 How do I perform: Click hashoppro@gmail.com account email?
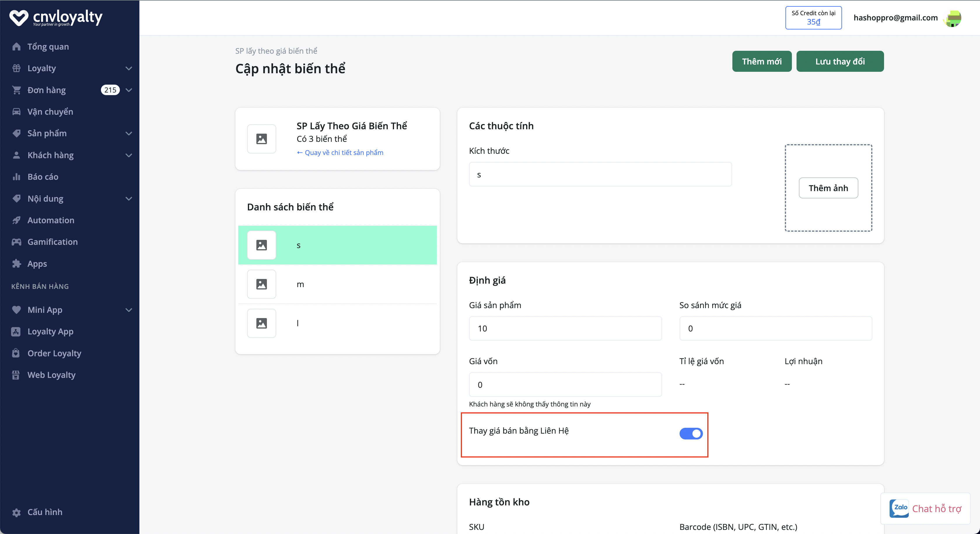coord(895,18)
